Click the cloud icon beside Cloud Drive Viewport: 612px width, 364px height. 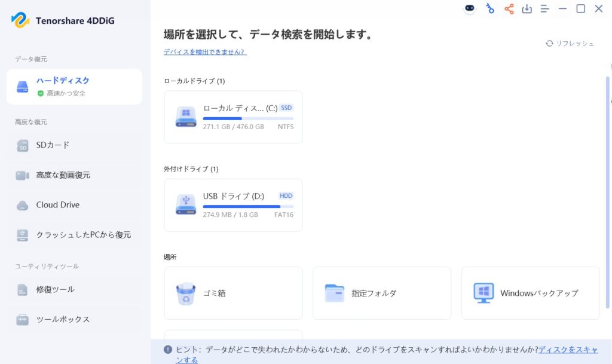[x=22, y=205]
